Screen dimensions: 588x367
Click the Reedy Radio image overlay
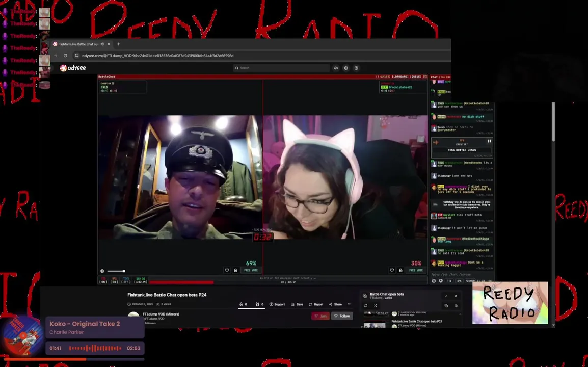point(510,302)
